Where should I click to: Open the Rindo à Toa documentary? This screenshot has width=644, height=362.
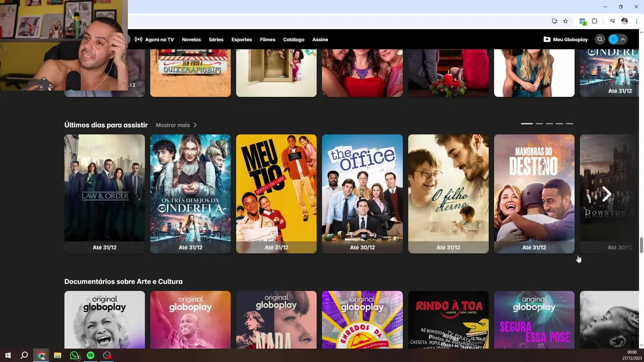448,320
